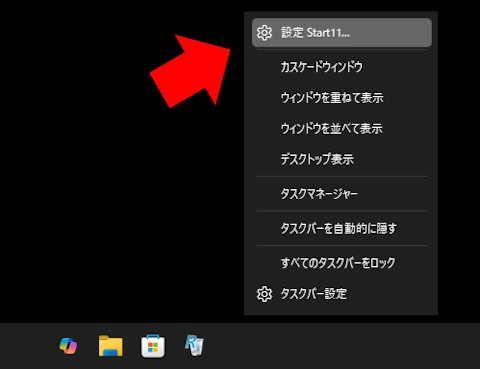Screen dimensions: 480x369
Task: Open File Explorer from the taskbar
Action: pos(111,346)
